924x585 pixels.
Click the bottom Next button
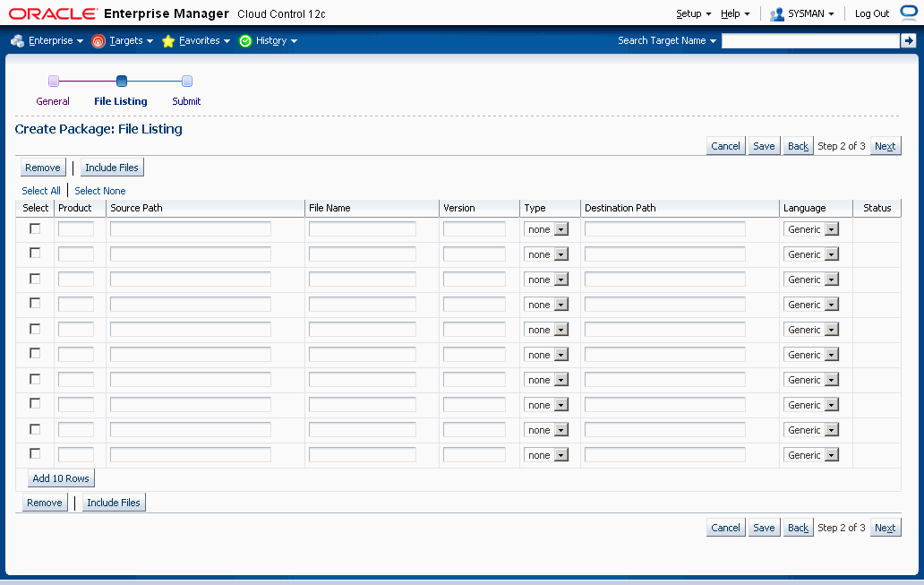click(x=885, y=527)
